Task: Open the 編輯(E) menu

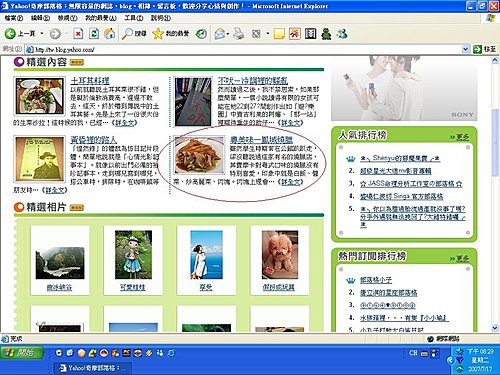Action: click(40, 18)
